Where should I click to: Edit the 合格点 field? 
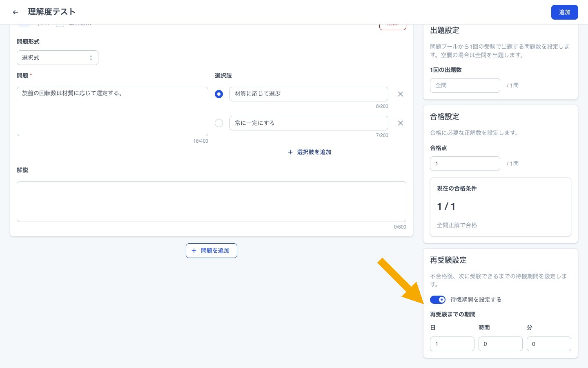(x=465, y=164)
